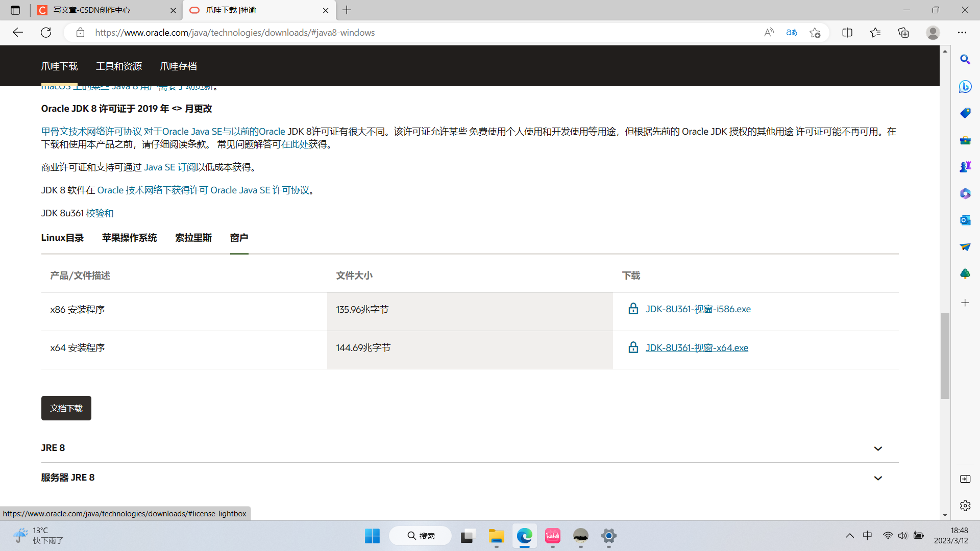Viewport: 980px width, 551px height.
Task: Click the browser refresh icon
Action: (46, 33)
